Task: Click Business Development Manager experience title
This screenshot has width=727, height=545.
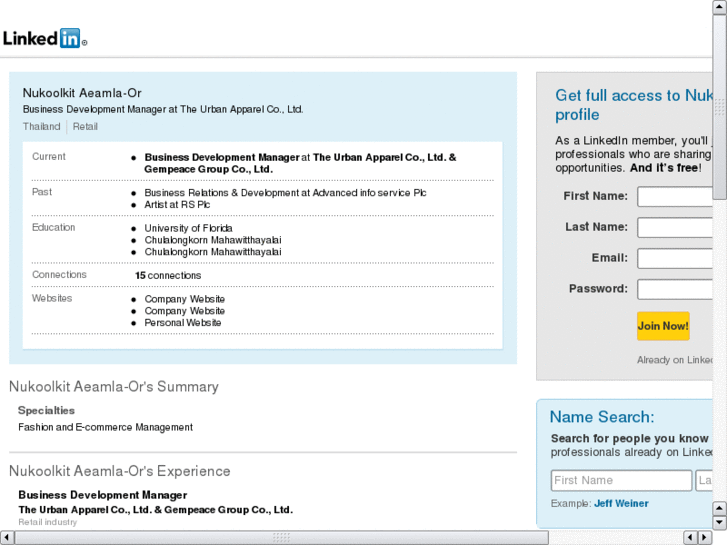Action: pos(102,495)
